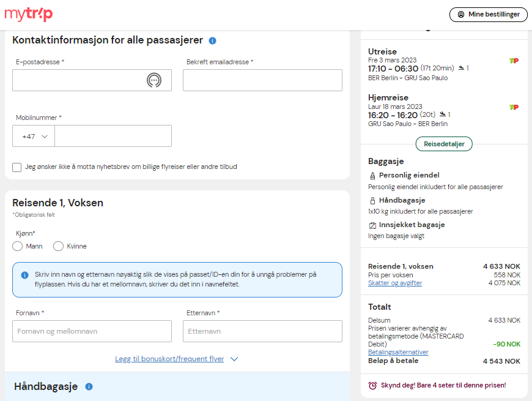Screen dimensions: 532x401
Task: Click info icon in blue name notice
Action: click(x=25, y=275)
